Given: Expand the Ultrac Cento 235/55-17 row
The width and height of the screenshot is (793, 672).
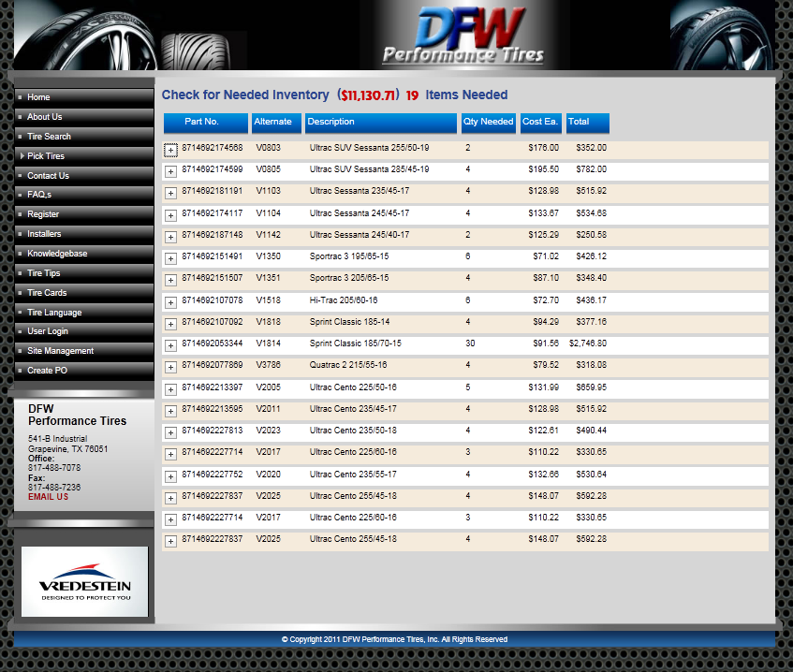Looking at the screenshot, I should pyautogui.click(x=170, y=476).
